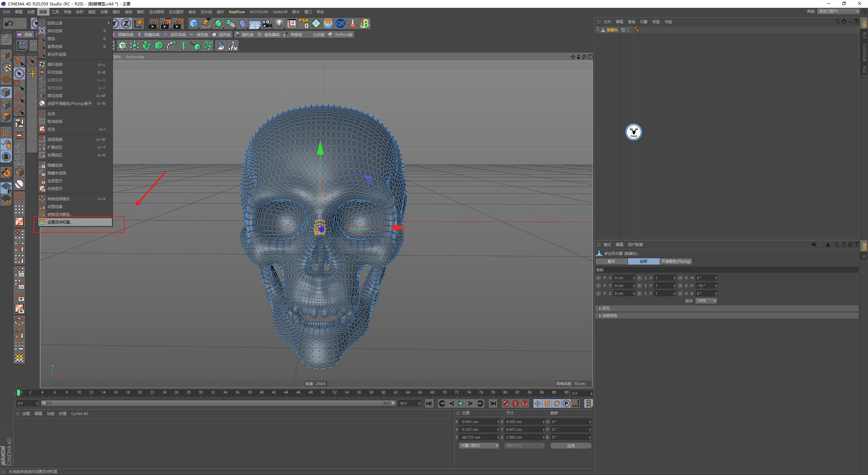868x475 pixels.
Task: Open the 对象 (相对) coordinate dropdown
Action: click(479, 445)
